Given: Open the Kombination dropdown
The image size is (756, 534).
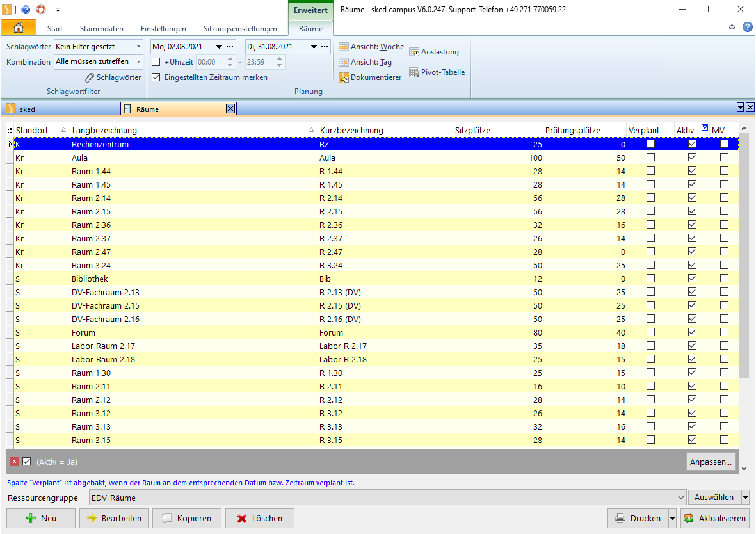Looking at the screenshot, I should [138, 62].
